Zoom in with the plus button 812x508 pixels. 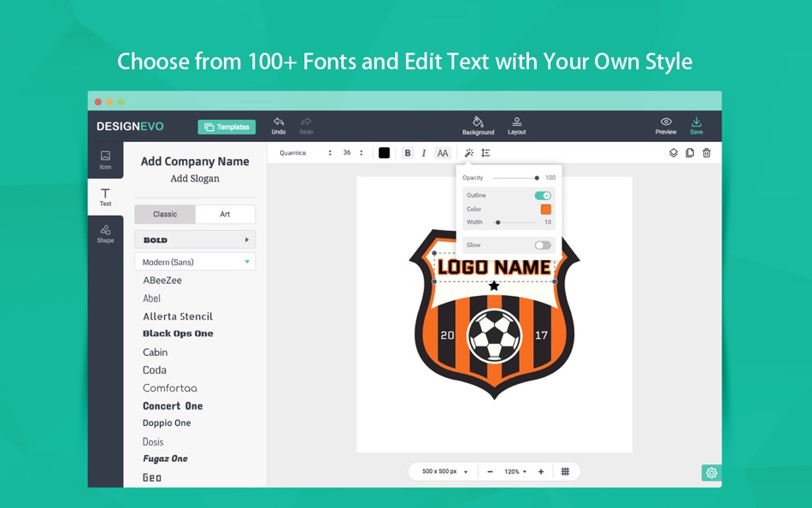tap(541, 472)
